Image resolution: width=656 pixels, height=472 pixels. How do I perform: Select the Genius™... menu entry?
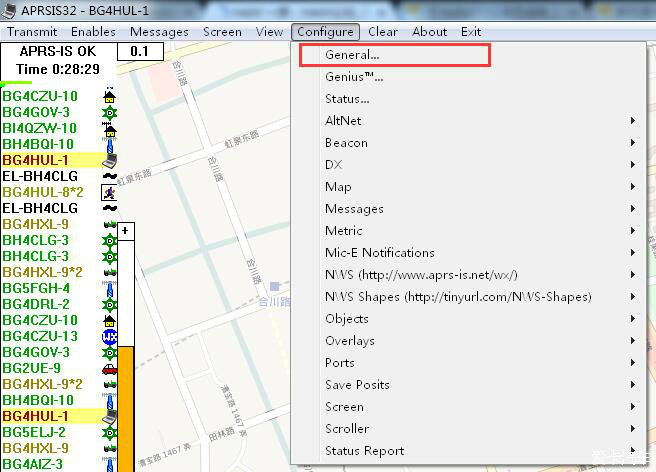[354, 77]
